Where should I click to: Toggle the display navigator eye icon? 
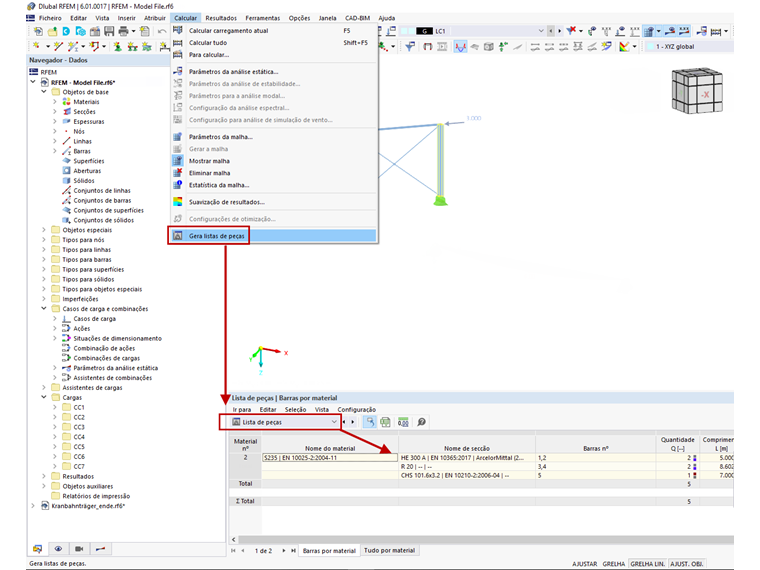pos(58,549)
